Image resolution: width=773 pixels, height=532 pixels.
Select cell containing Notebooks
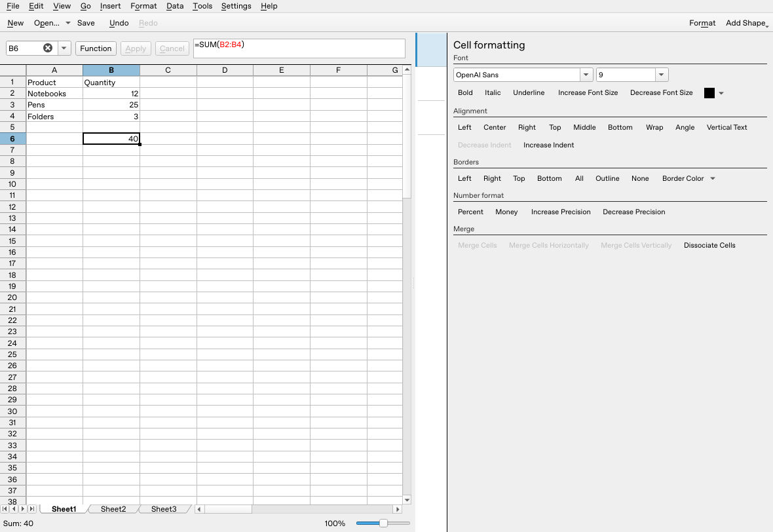click(54, 93)
